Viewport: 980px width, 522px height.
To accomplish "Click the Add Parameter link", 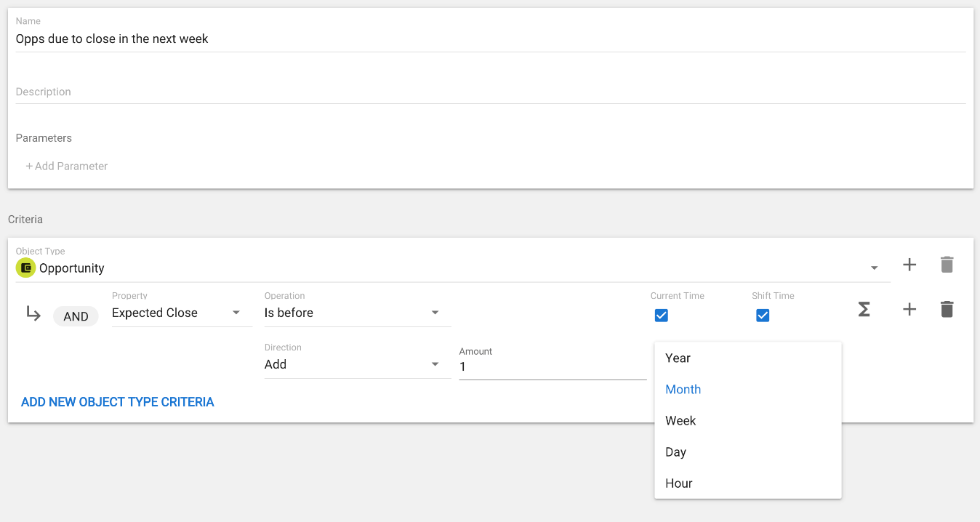I will (x=67, y=166).
